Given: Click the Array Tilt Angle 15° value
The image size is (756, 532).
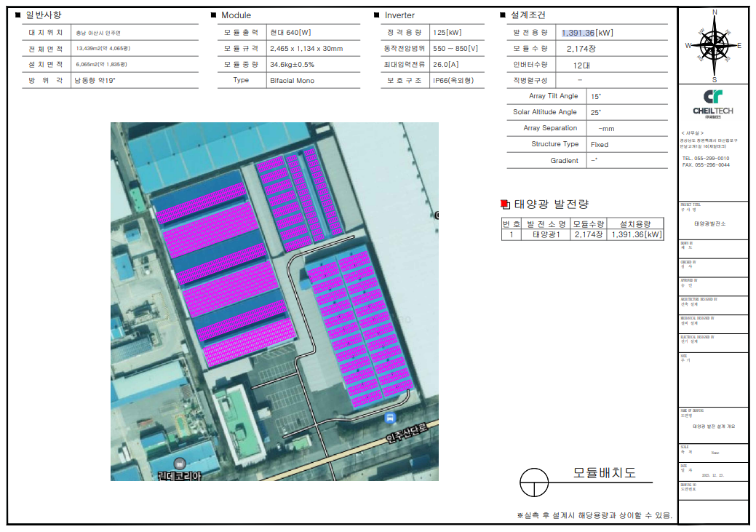Looking at the screenshot, I should coord(597,96).
